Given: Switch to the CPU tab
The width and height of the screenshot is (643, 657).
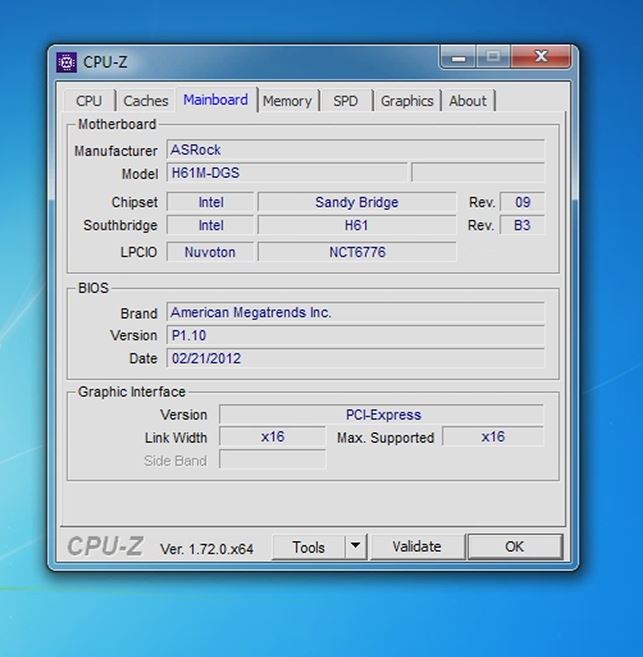Looking at the screenshot, I should coord(89,101).
